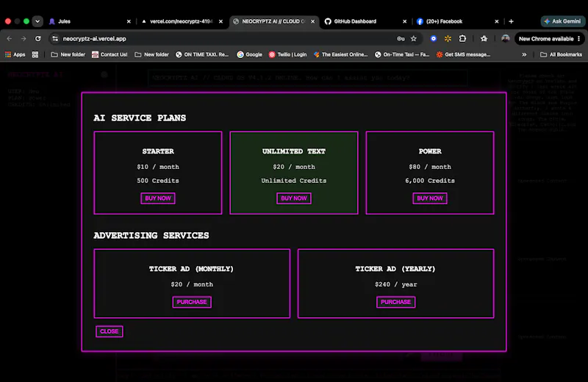Screen dimensions: 588x382
Task: Open The Easiest Online bookmark
Action: click(340, 54)
